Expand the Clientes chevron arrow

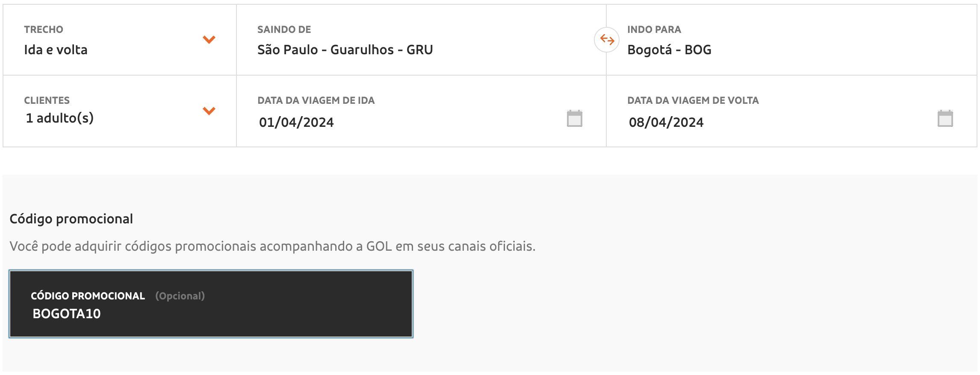pyautogui.click(x=209, y=111)
